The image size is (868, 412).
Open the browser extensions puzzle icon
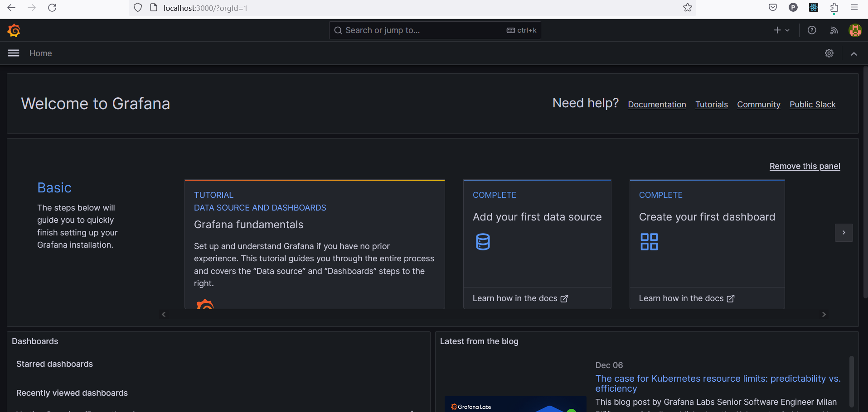834,7
